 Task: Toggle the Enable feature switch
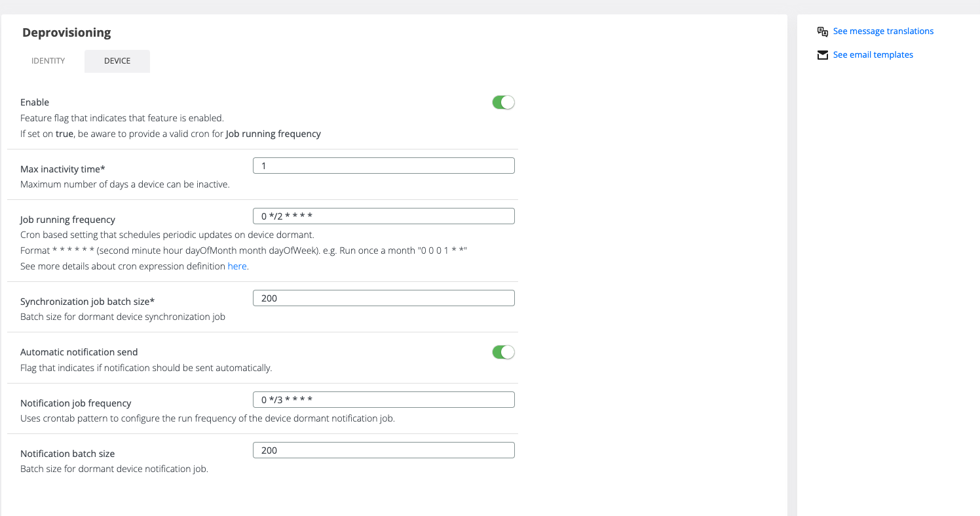pyautogui.click(x=503, y=102)
